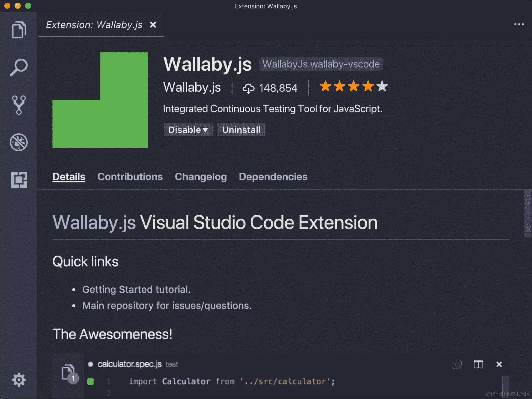The height and width of the screenshot is (399, 532).
Task: Open Source Control from the activity bar
Action: pos(19,105)
